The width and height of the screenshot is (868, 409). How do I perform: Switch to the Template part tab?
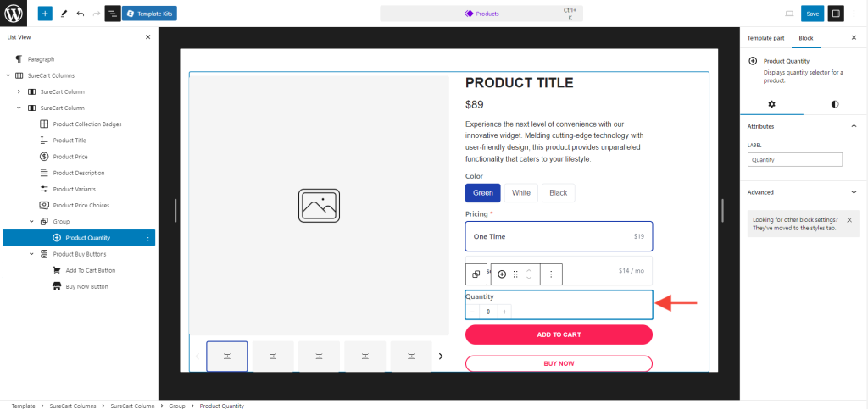[x=765, y=38]
